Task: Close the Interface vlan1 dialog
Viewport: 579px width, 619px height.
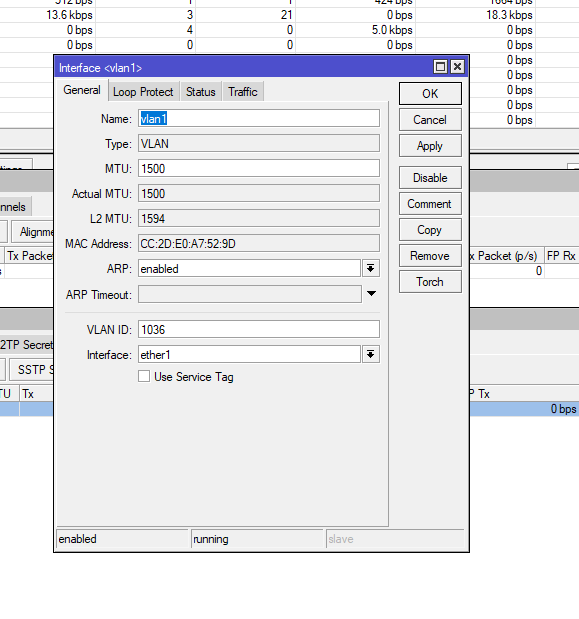Action: pos(457,67)
